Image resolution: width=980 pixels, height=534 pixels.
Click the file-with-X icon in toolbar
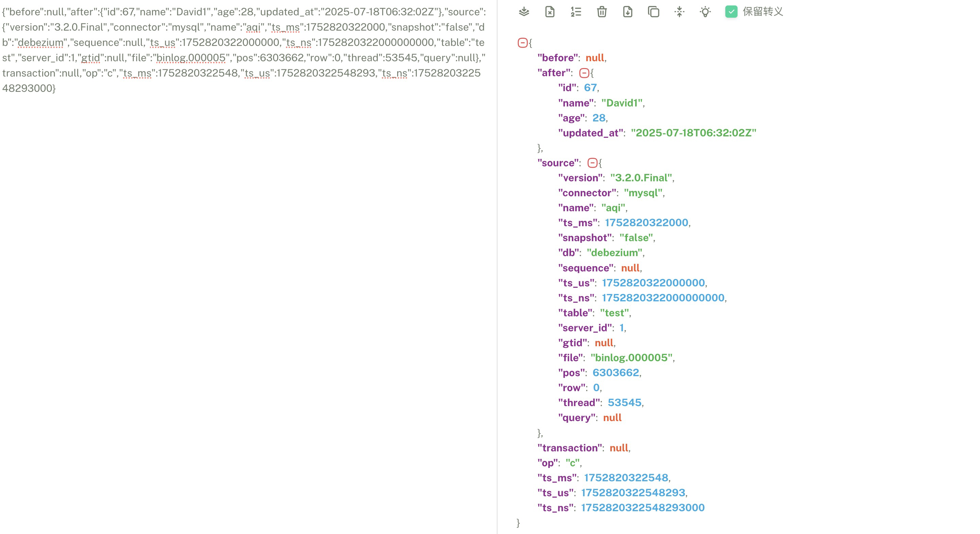(550, 12)
